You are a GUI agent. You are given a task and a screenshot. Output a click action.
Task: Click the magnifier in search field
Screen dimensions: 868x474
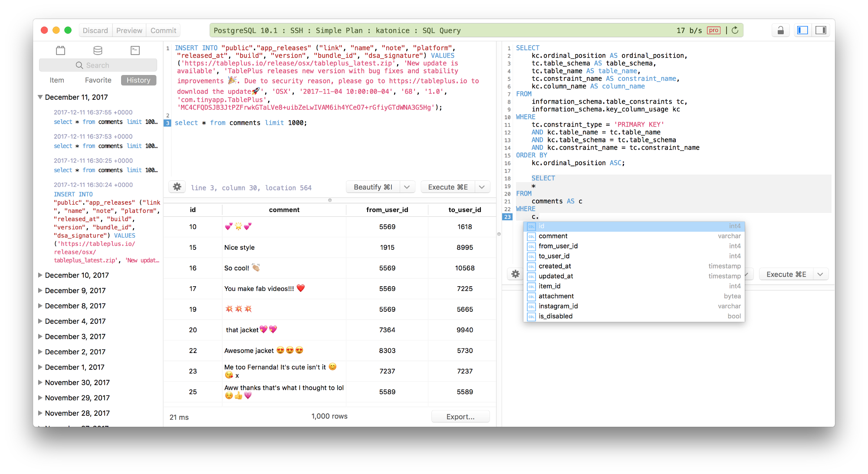click(x=79, y=65)
